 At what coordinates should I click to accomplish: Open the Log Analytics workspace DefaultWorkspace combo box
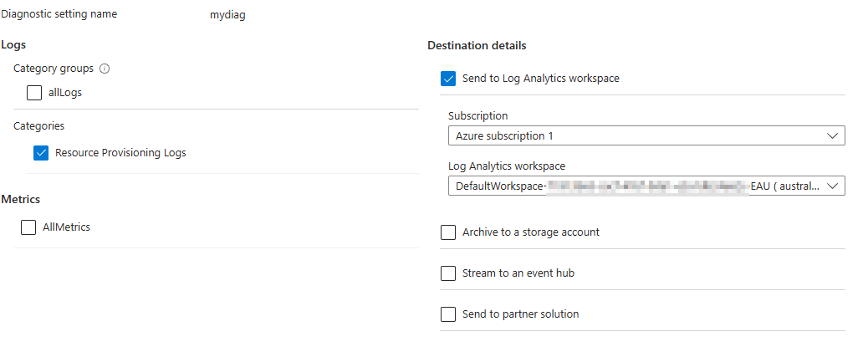click(x=636, y=186)
